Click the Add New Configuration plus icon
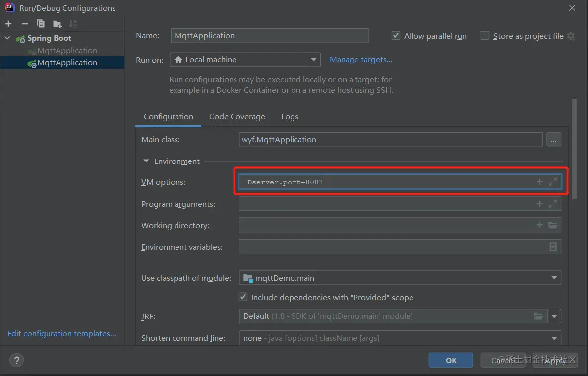This screenshot has height=376, width=588. coord(8,24)
